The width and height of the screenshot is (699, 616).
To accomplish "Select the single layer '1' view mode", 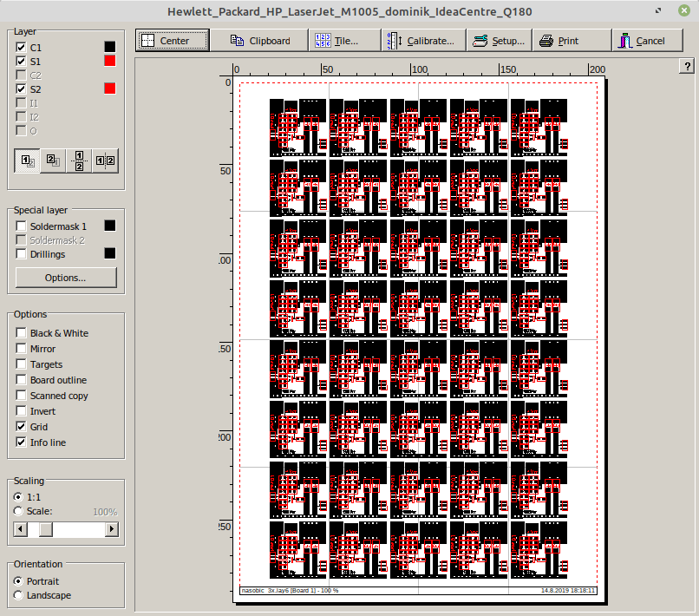I will pos(26,161).
